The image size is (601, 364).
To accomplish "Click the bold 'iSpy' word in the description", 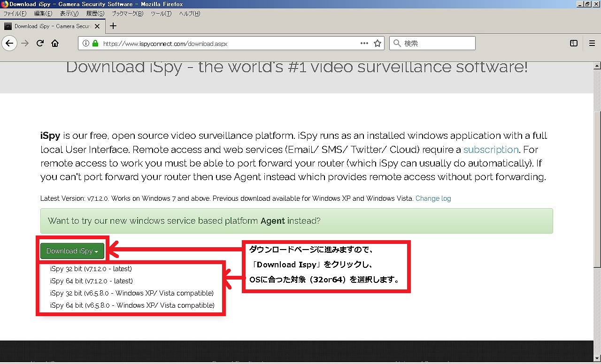I will tap(50, 136).
